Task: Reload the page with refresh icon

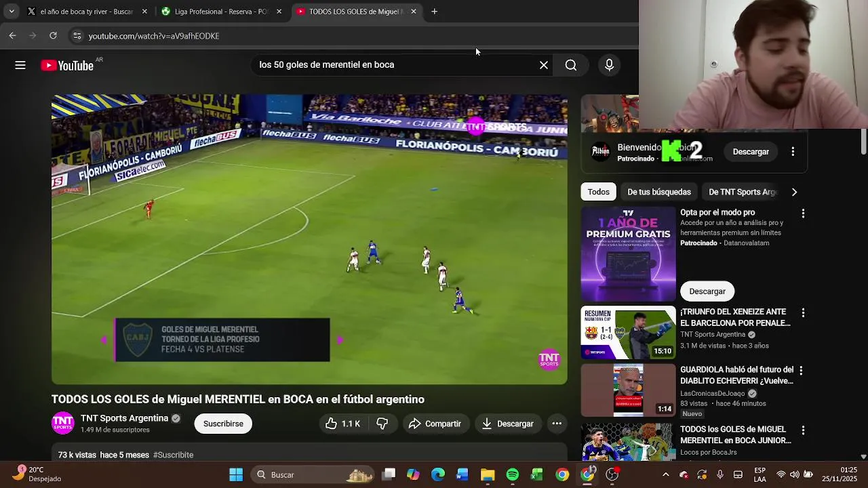Action: pyautogui.click(x=53, y=36)
